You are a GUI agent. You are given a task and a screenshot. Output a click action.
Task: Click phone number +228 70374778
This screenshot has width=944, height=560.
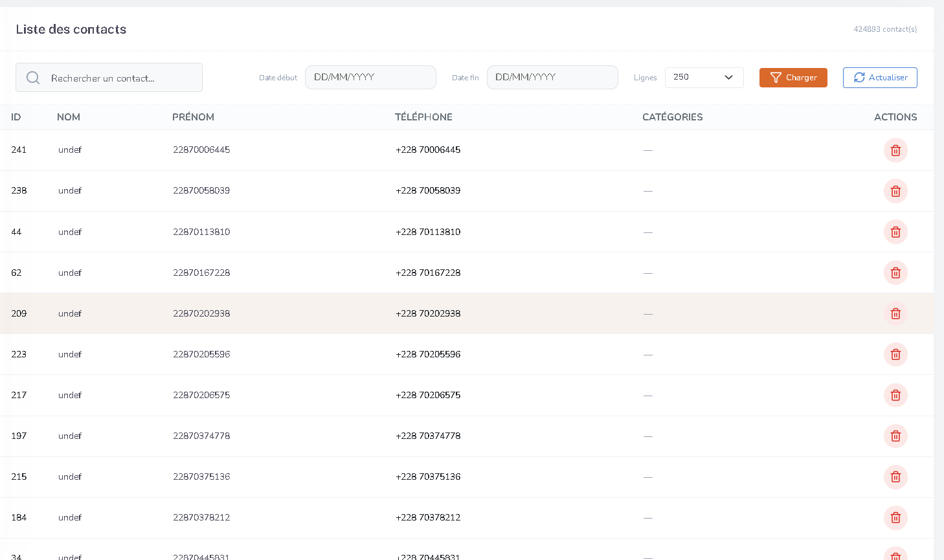pos(428,436)
